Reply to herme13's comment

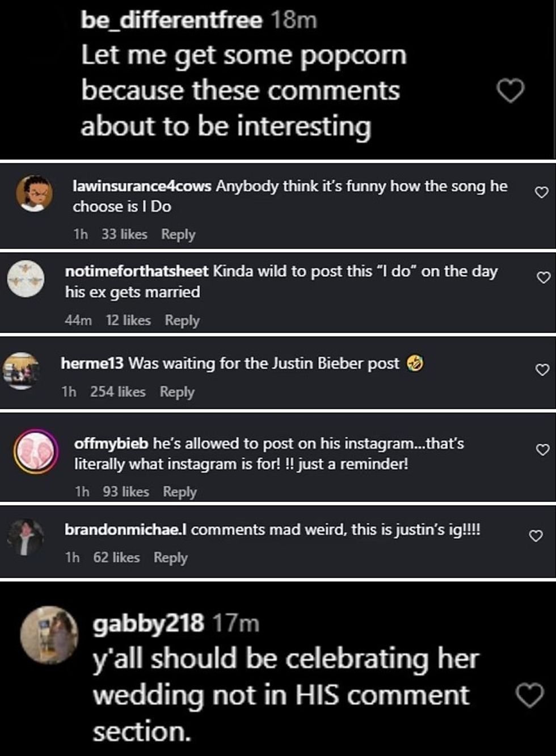coord(177,392)
